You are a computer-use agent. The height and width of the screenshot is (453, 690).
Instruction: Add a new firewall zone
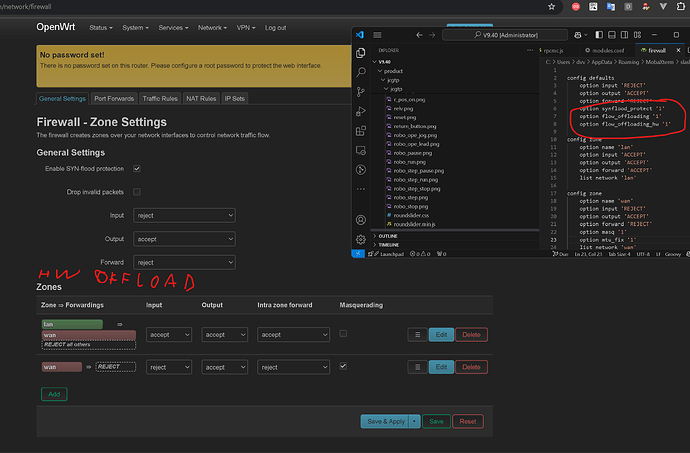[54, 394]
